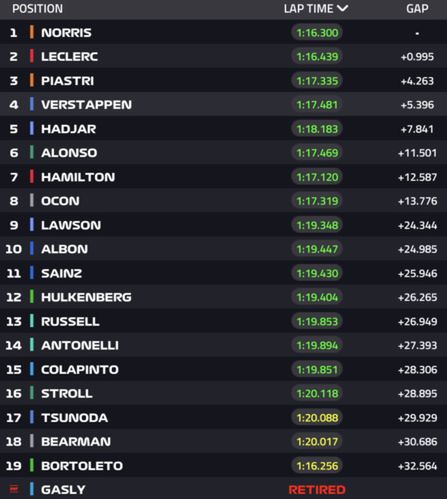
Task: Click the GAP column header
Action: point(417,9)
